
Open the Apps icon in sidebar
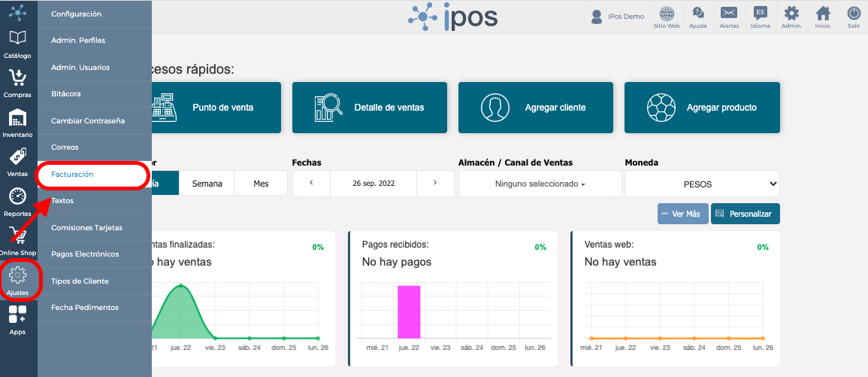(x=18, y=321)
